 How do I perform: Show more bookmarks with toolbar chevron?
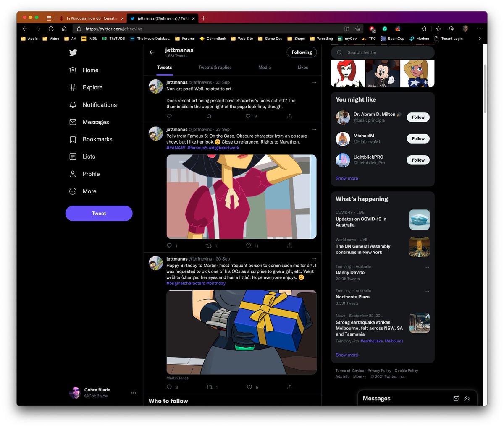[480, 39]
